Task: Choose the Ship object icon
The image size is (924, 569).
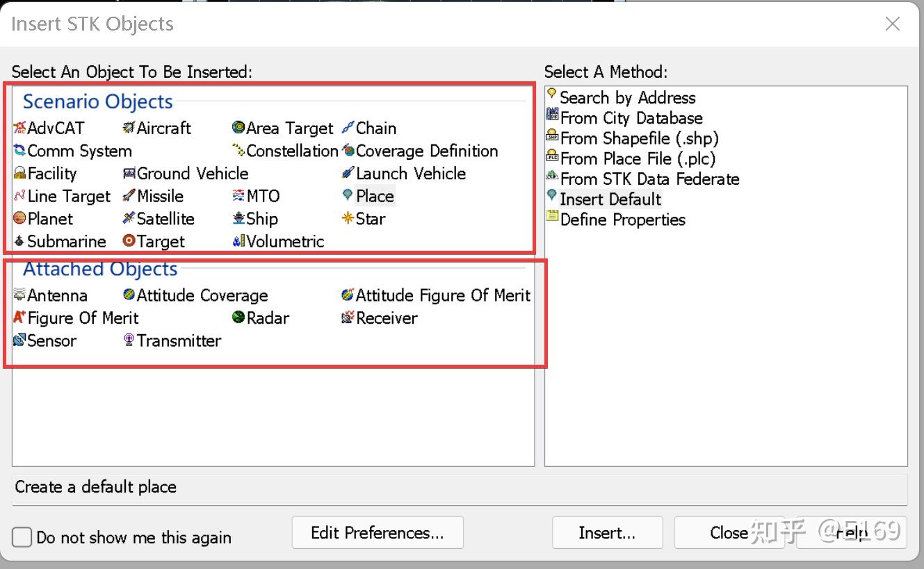Action: pyautogui.click(x=238, y=219)
